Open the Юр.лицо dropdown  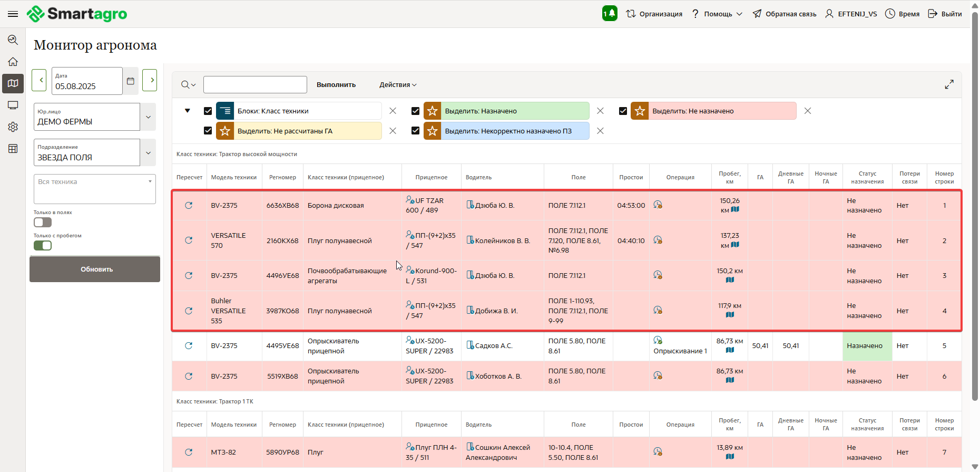point(148,117)
